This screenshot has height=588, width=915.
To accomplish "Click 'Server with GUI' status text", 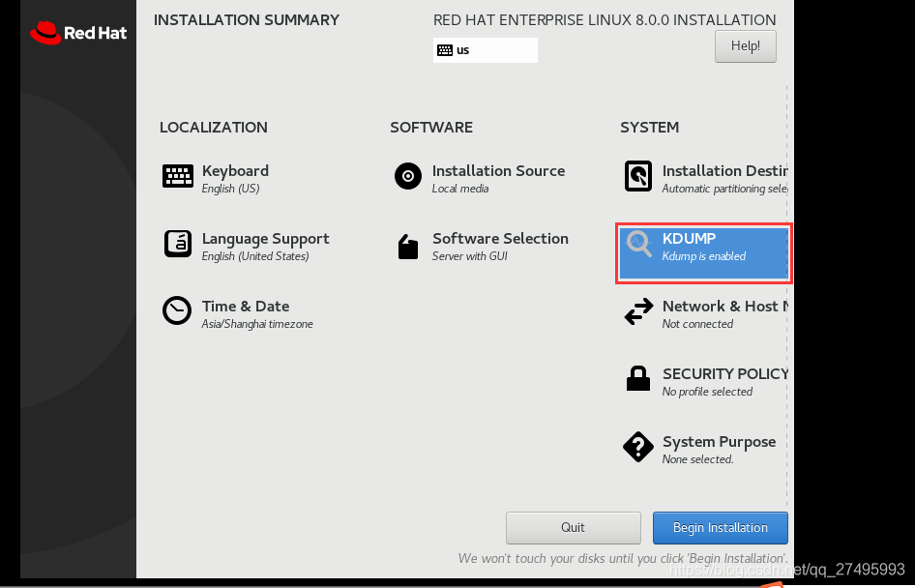I will click(x=470, y=256).
